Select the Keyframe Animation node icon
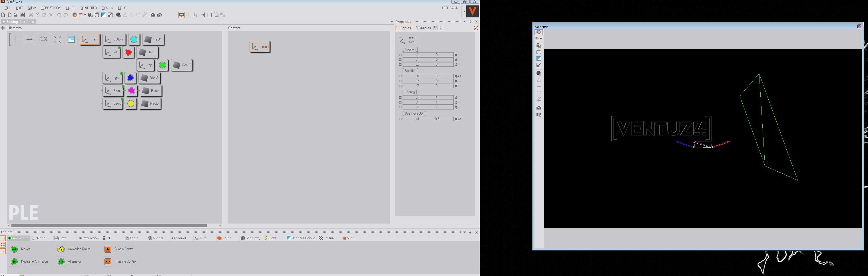 point(14,261)
